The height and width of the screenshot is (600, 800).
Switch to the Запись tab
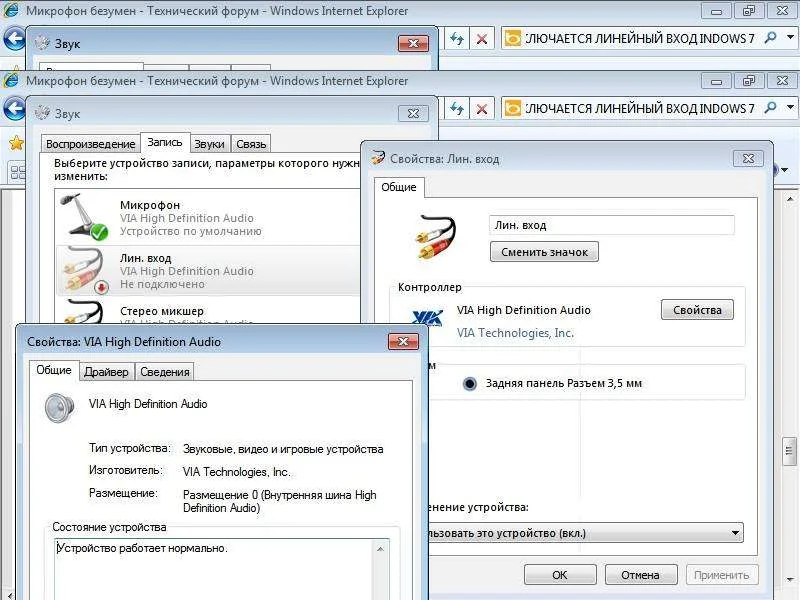(x=165, y=142)
